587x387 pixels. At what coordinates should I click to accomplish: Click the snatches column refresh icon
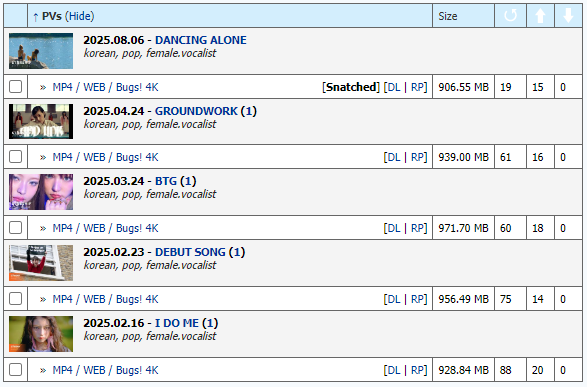(510, 16)
